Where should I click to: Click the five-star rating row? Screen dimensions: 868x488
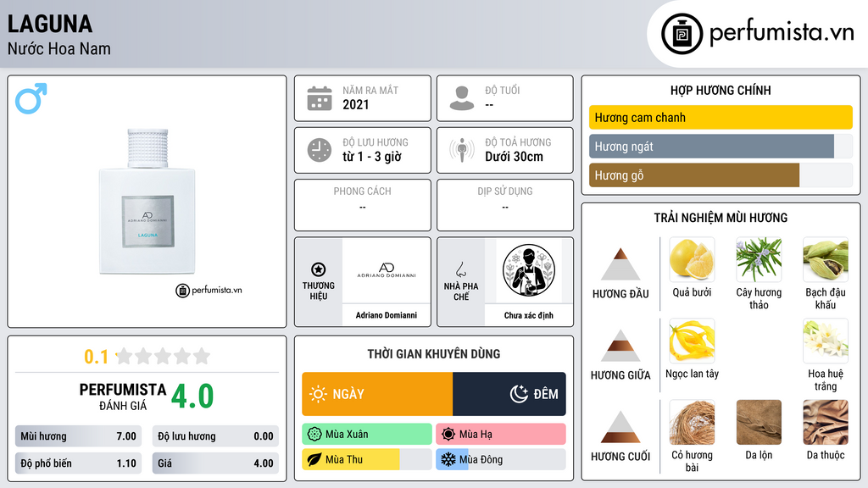(163, 356)
